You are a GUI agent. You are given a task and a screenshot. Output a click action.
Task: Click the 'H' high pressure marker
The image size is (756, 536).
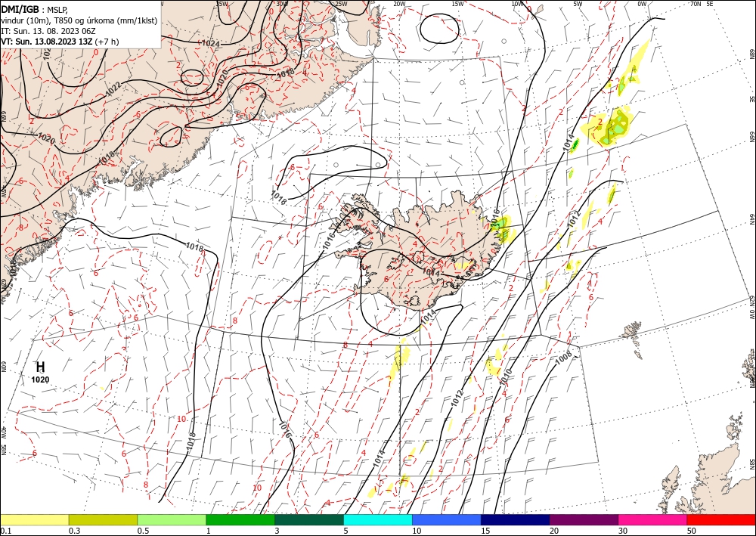(41, 367)
